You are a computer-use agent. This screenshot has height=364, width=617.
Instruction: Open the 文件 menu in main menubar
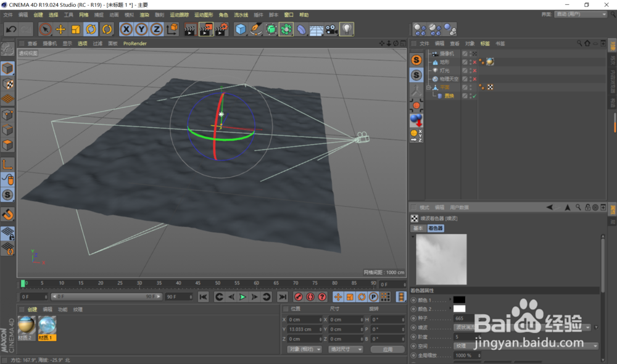pyautogui.click(x=8, y=15)
